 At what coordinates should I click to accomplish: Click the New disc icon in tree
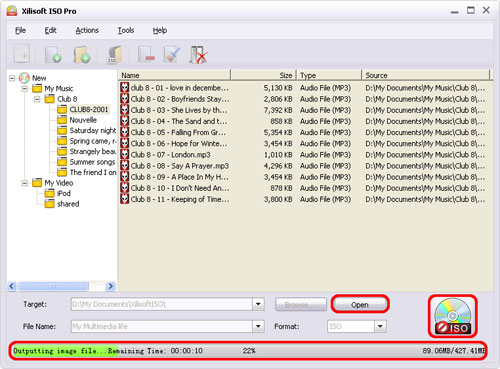pyautogui.click(x=24, y=78)
